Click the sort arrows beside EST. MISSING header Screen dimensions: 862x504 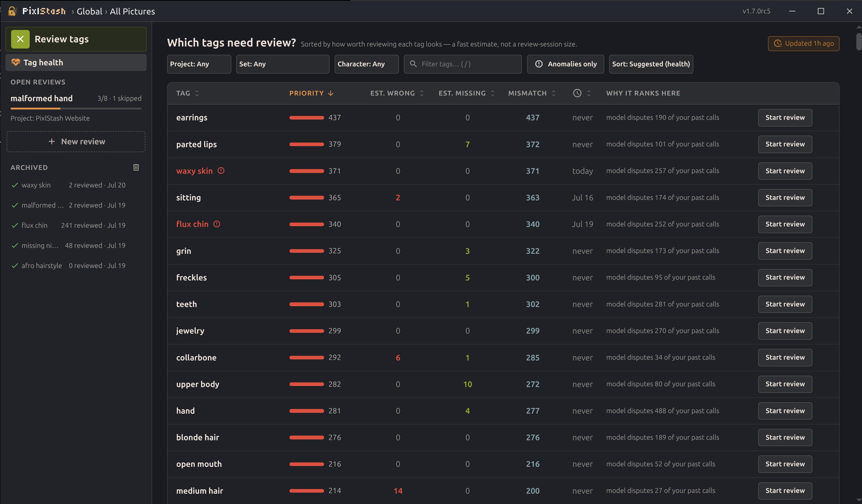click(492, 93)
